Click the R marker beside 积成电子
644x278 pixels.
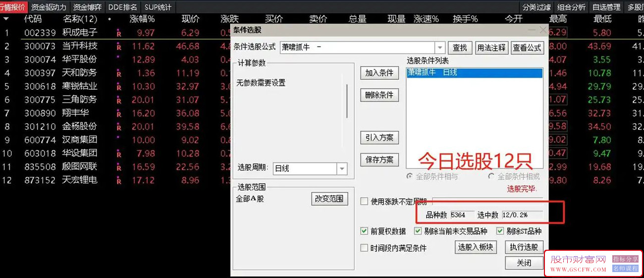[x=118, y=34]
